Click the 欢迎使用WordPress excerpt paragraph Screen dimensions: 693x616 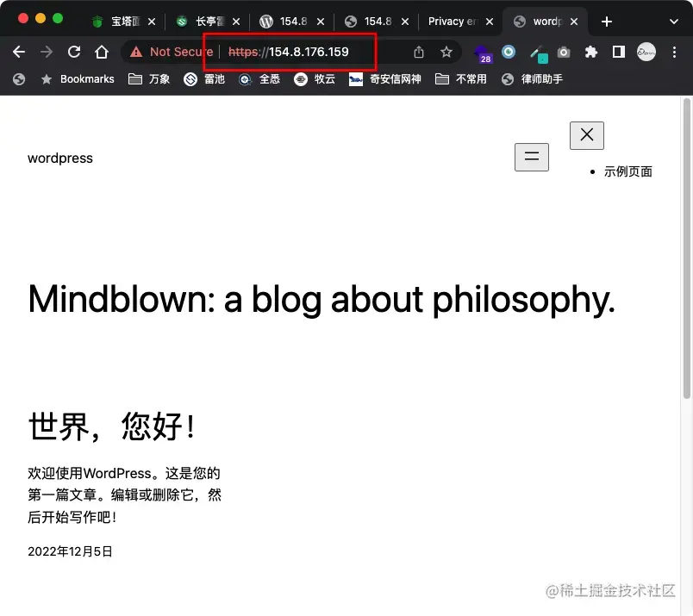pos(124,495)
